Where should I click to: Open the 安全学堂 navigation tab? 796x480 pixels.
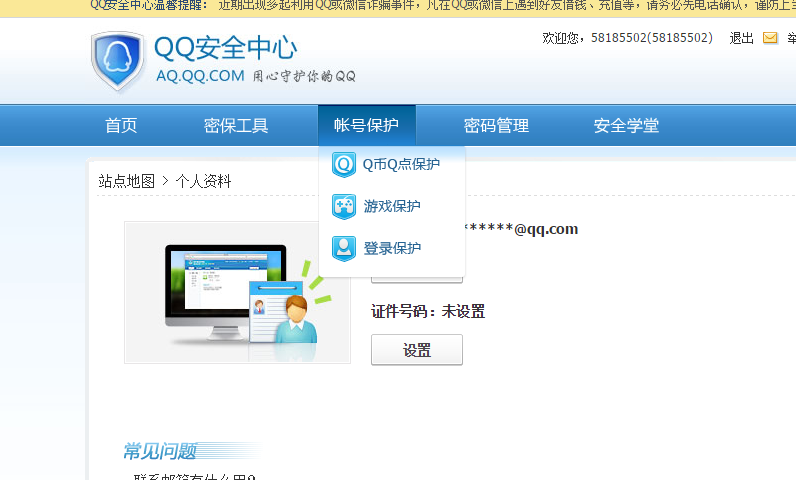626,125
